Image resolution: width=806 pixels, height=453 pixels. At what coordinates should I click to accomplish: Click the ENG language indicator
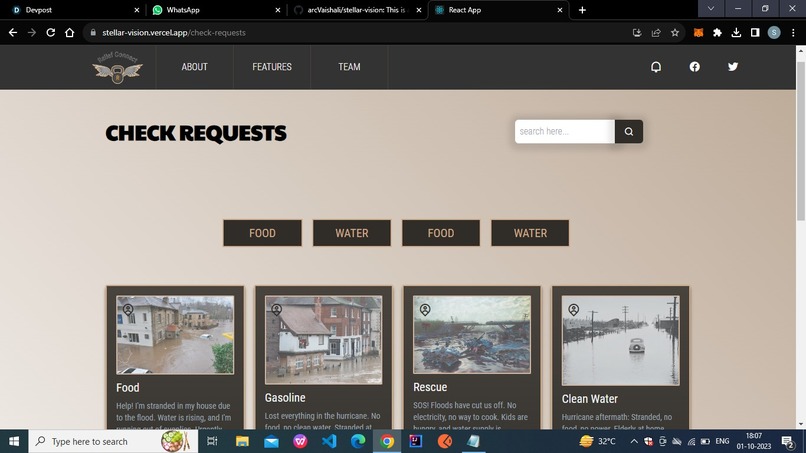(722, 441)
